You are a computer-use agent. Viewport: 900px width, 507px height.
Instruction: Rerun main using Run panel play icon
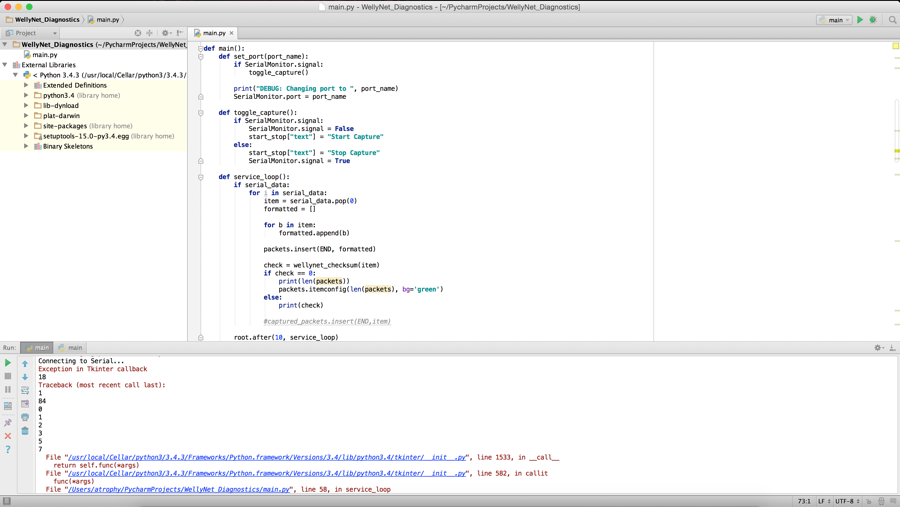[x=7, y=363]
